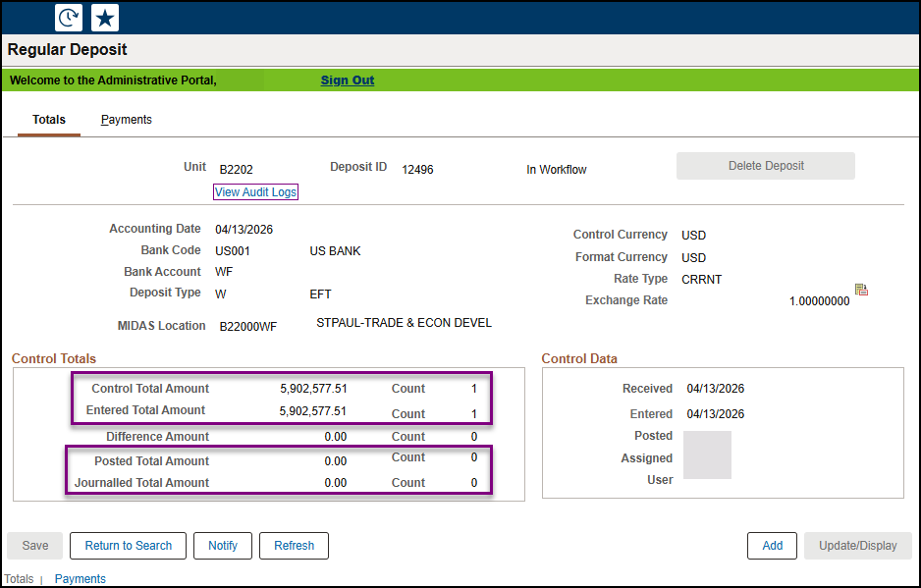Switch to the Payments tab
This screenshot has height=588, width=921.
[126, 119]
